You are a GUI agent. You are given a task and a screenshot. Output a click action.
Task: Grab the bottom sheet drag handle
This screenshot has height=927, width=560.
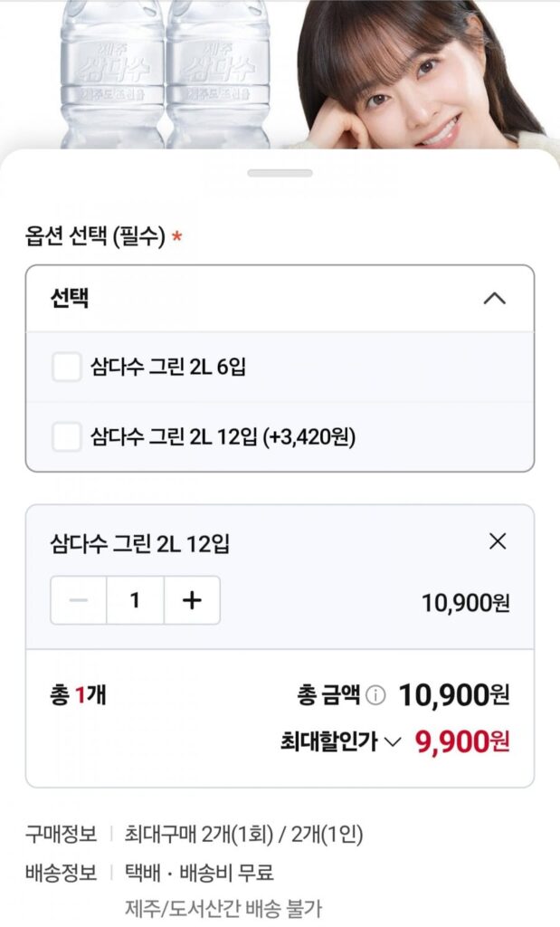coord(280,173)
